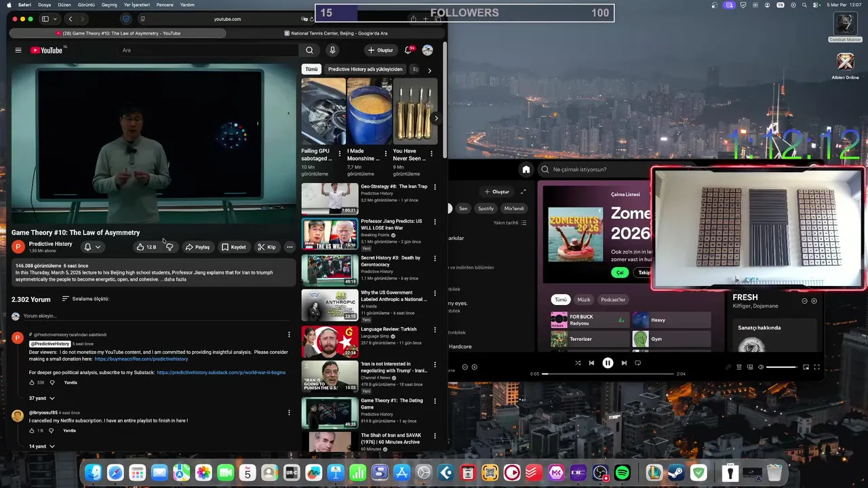Dislike the Game Theory #10 video
Image resolution: width=868 pixels, height=488 pixels.
pos(170,247)
